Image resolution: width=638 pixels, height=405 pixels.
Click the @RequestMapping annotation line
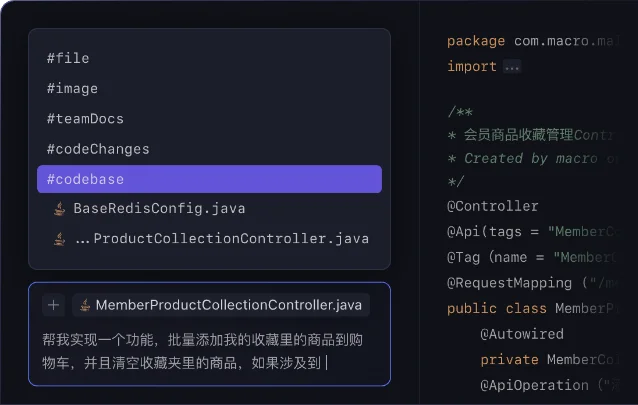click(532, 283)
